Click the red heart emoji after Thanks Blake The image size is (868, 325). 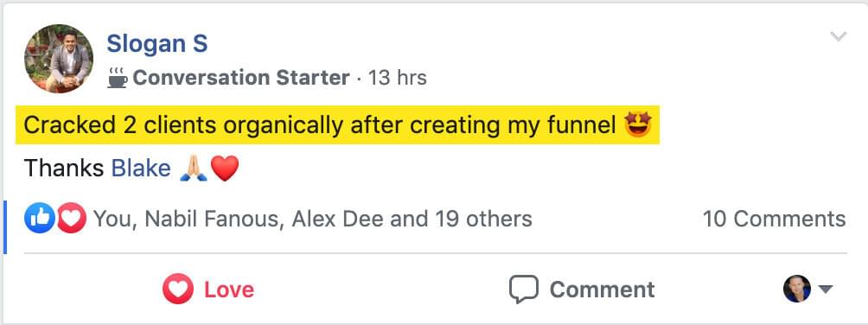point(225,169)
